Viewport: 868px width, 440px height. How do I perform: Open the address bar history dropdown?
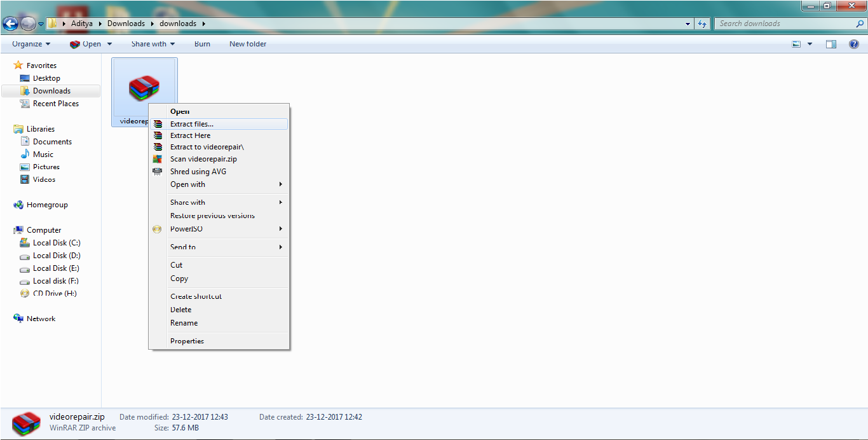[x=688, y=24]
